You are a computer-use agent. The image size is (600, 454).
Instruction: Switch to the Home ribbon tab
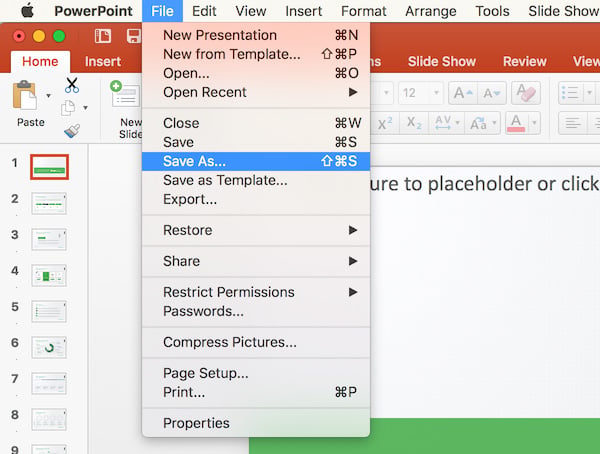(40, 62)
